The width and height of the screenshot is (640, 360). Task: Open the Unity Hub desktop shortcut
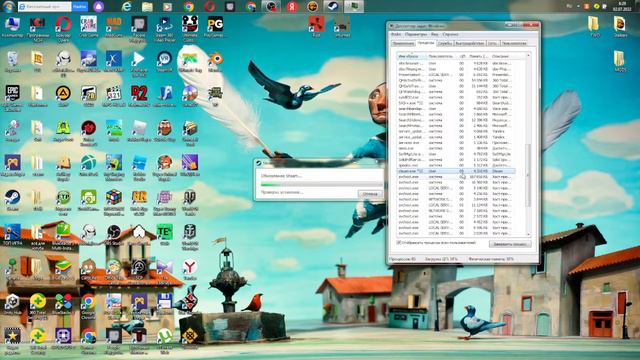click(12, 304)
